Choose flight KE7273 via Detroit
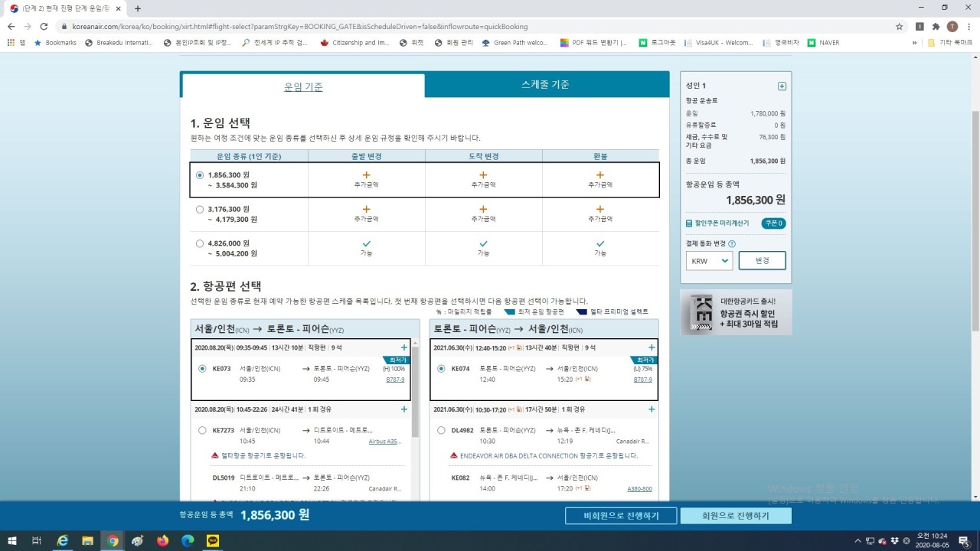980x551 pixels. pyautogui.click(x=202, y=430)
